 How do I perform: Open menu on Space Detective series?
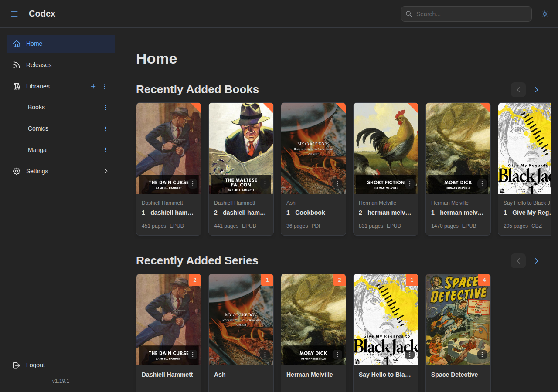[x=482, y=355]
